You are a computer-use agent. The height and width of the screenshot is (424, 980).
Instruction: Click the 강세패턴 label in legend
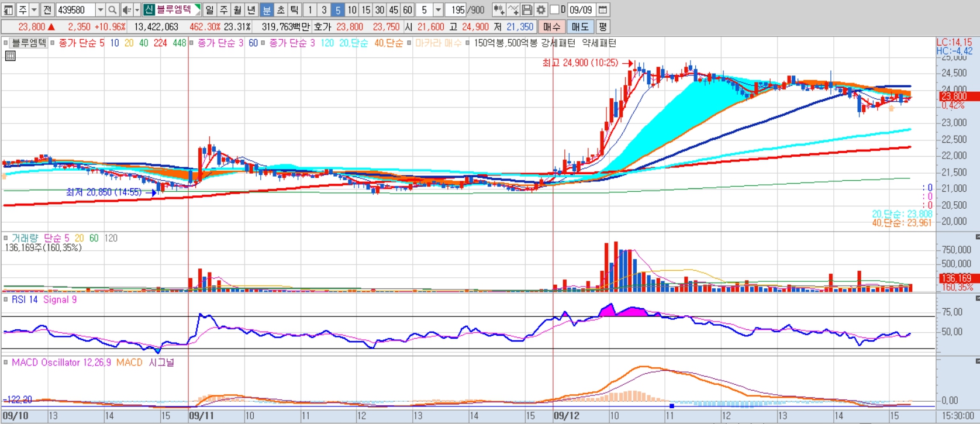(558, 43)
